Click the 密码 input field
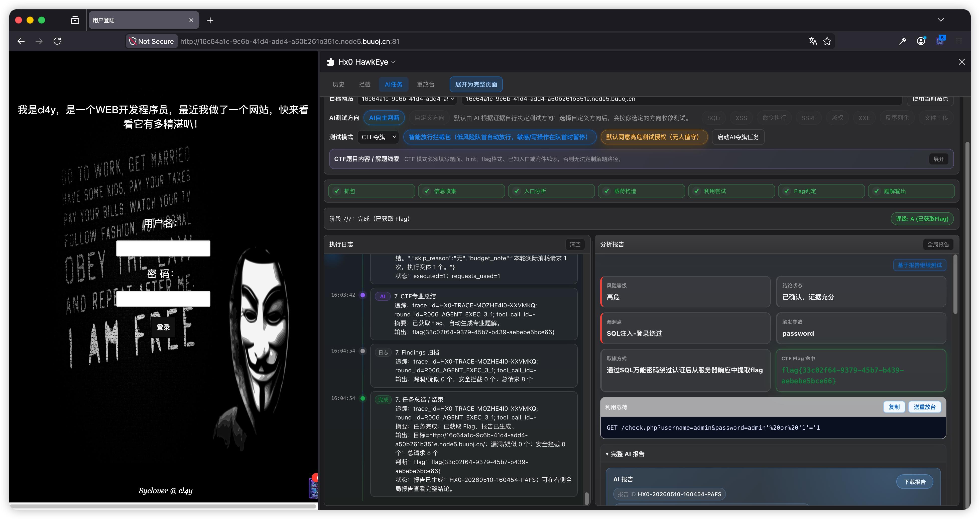Image resolution: width=980 pixels, height=519 pixels. 163,299
